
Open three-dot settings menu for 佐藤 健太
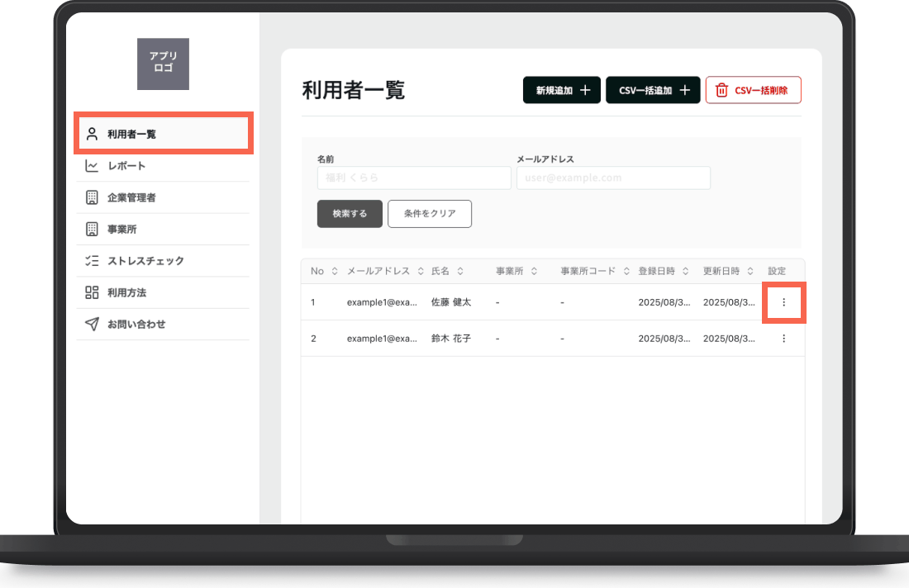point(783,302)
